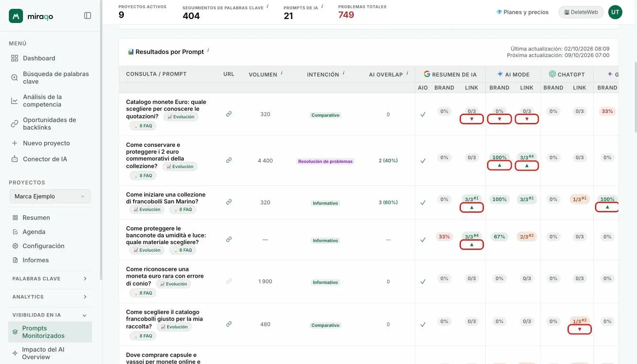Collapse the Visibilidad en IA section
This screenshot has width=637, height=364.
[x=50, y=315]
